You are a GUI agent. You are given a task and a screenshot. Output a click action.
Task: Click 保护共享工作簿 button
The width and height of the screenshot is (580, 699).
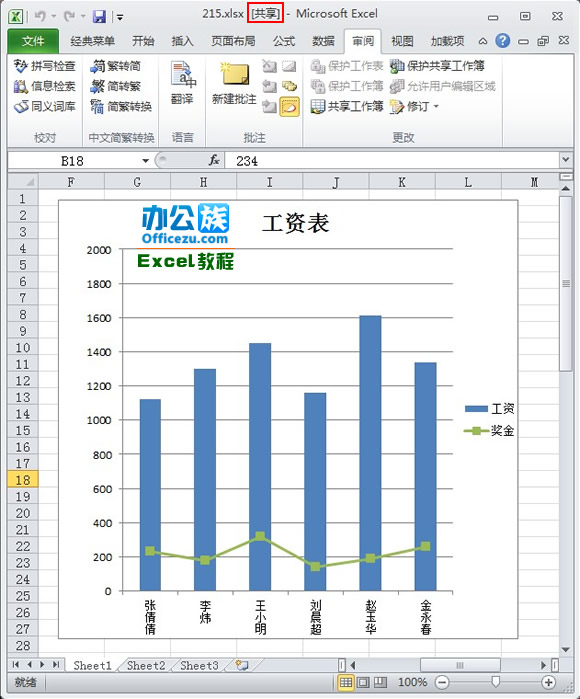[x=437, y=66]
